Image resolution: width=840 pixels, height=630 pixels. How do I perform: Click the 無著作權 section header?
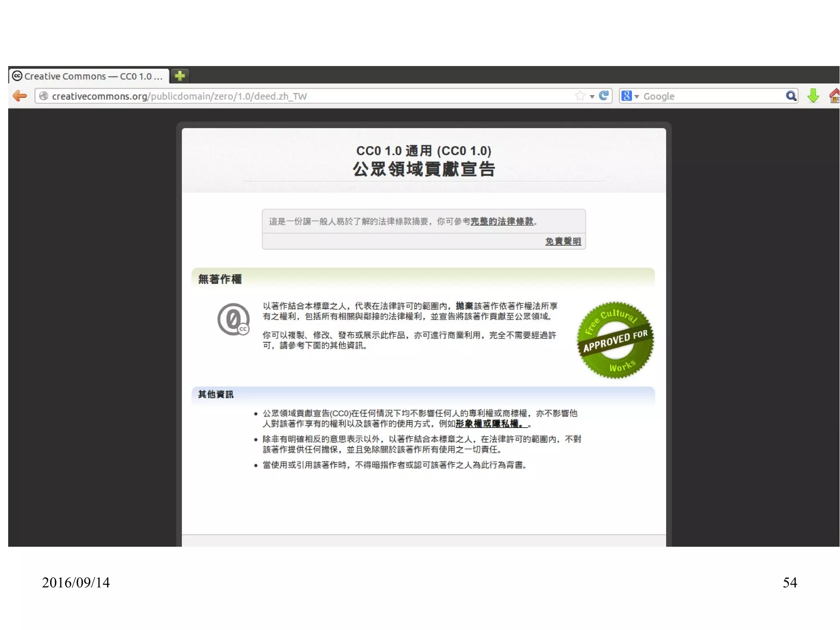click(x=220, y=279)
